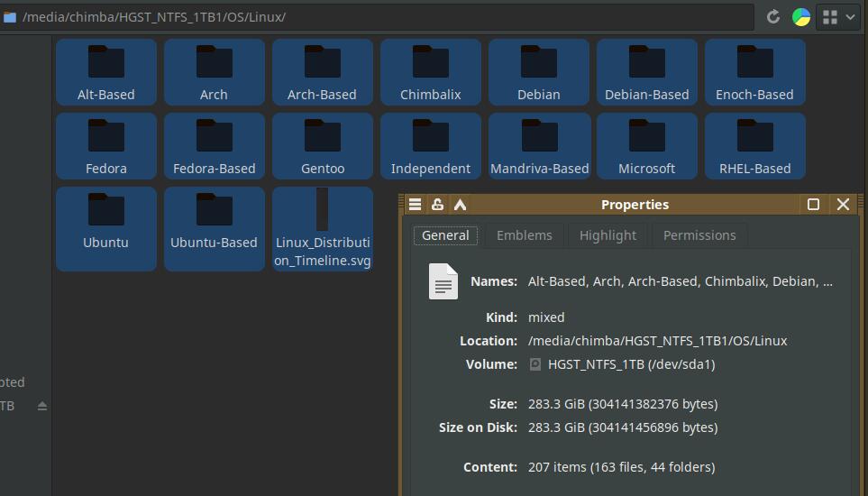Click the volume name HGST_NTFS_1TB (/dev/sda1)
The height and width of the screenshot is (496, 868).
coord(632,364)
